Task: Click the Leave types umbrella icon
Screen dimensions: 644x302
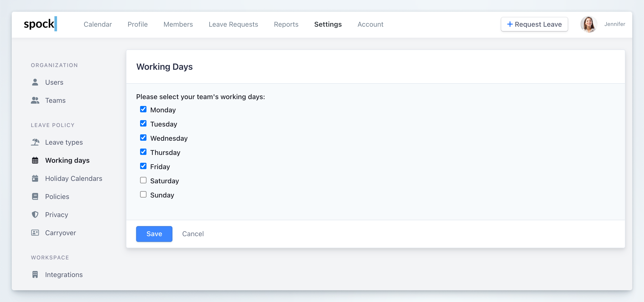Action: tap(35, 142)
